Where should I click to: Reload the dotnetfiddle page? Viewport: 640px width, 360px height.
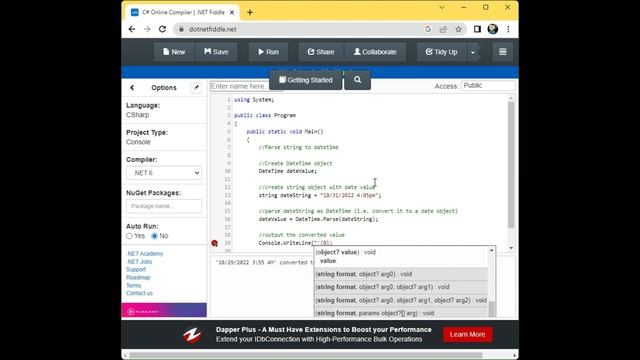coord(162,29)
